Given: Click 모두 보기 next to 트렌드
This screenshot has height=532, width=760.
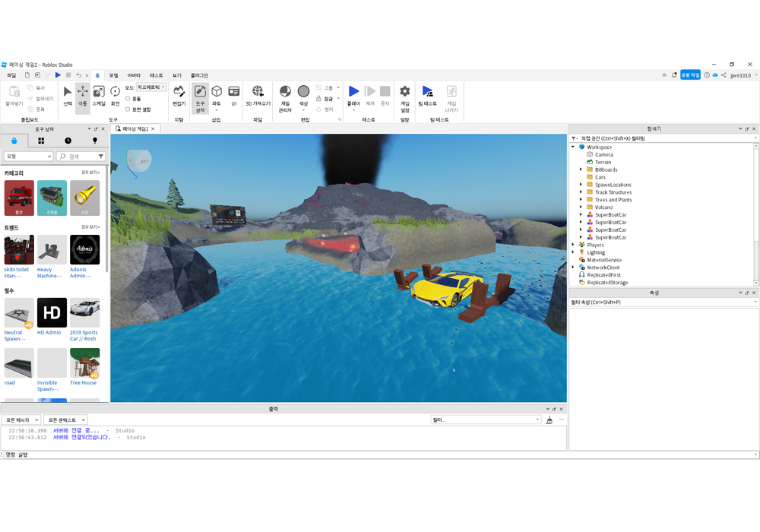Looking at the screenshot, I should 90,226.
